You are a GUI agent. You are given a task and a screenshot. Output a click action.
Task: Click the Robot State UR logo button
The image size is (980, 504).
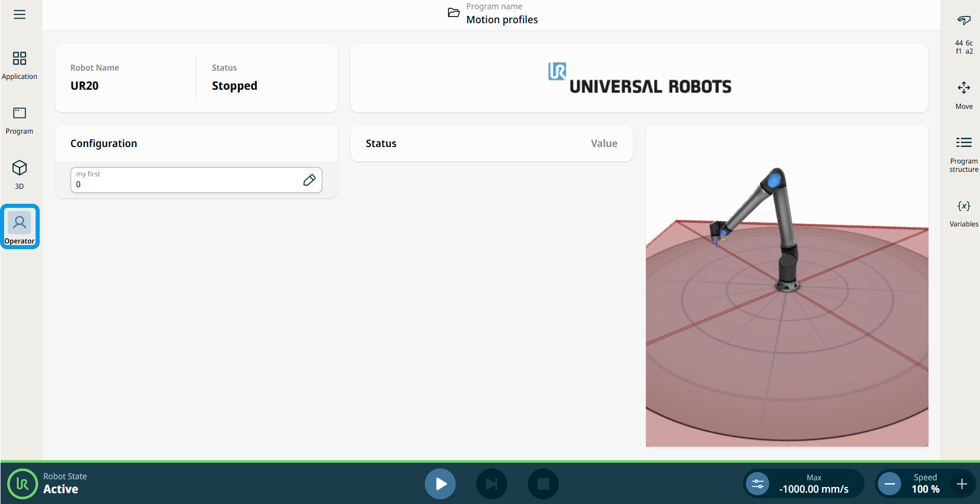click(22, 484)
